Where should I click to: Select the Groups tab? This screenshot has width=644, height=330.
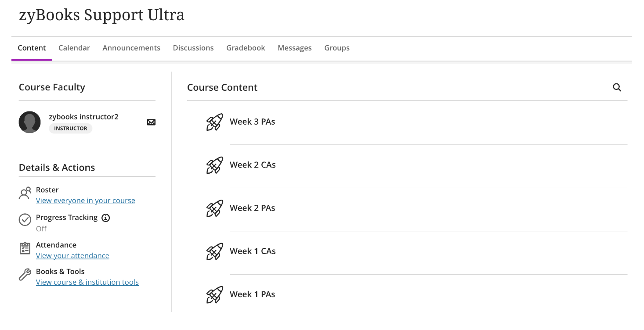337,48
